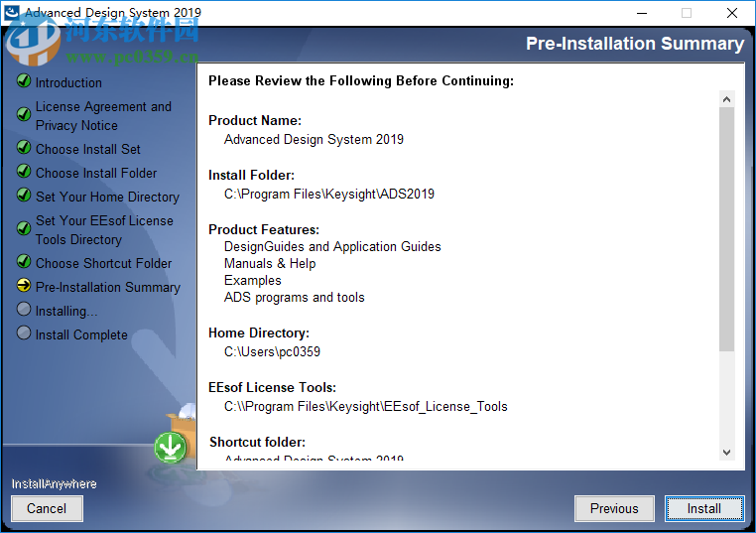The height and width of the screenshot is (533, 756).
Task: Select the Choose Install Set step label
Action: point(87,150)
